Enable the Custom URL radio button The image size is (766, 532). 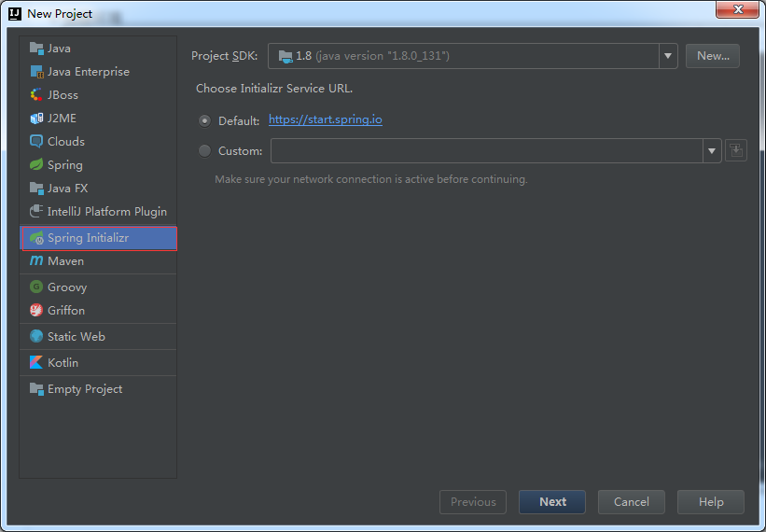(x=204, y=150)
